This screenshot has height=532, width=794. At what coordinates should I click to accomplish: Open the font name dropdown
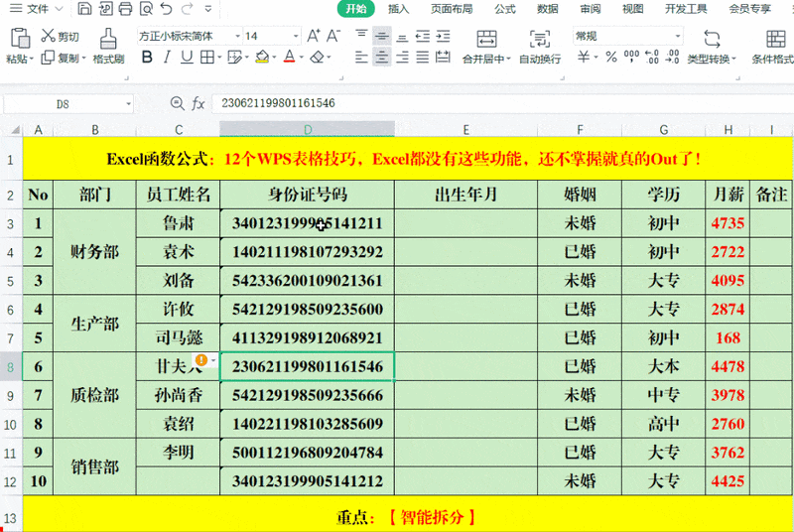(236, 36)
